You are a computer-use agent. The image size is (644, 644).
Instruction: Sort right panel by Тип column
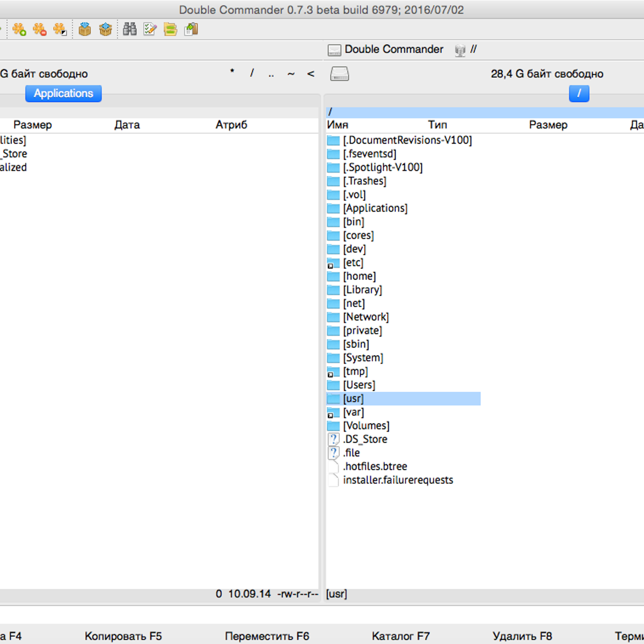pos(438,125)
